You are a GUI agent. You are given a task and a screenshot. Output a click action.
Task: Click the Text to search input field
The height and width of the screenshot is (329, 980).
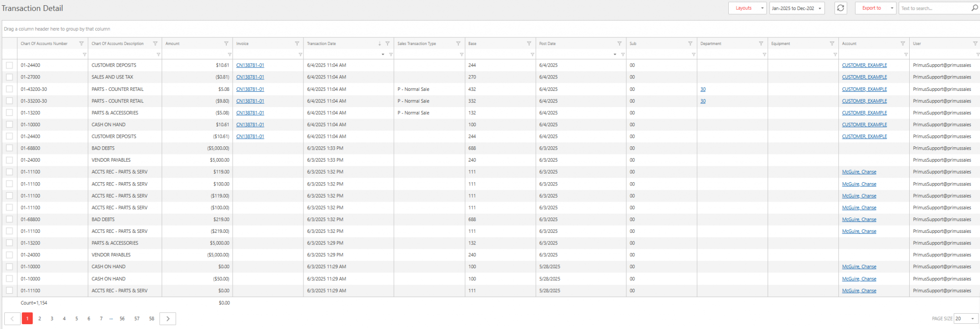(x=934, y=8)
